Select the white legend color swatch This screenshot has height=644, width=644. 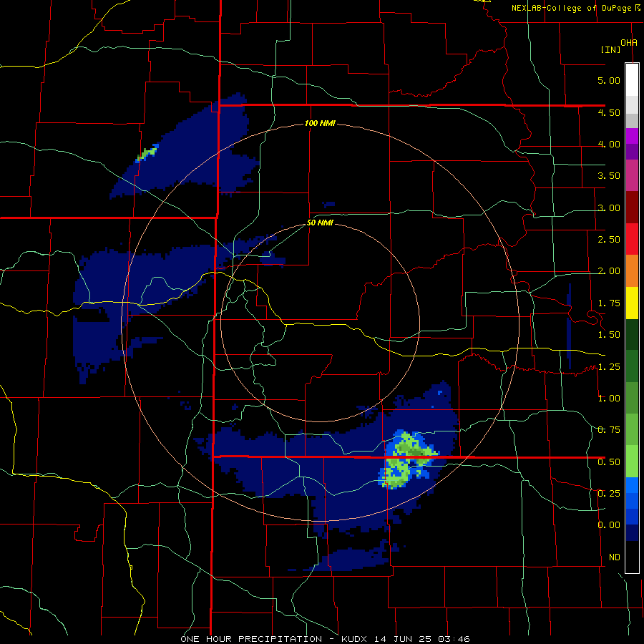[x=632, y=80]
